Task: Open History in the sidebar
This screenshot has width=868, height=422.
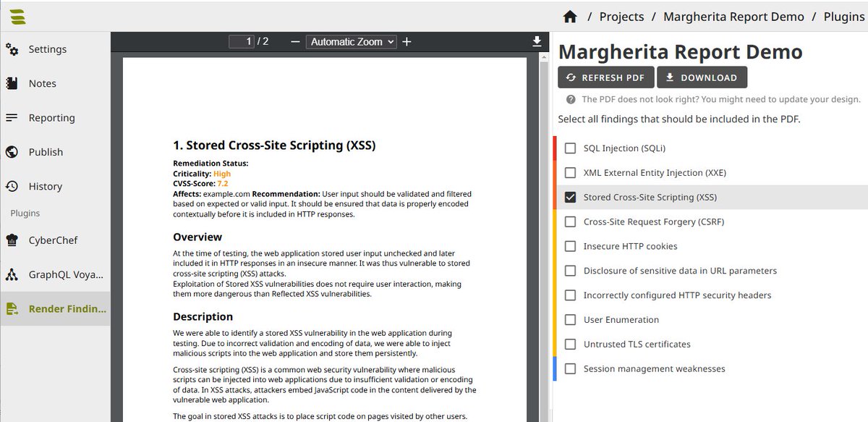Action: point(55,186)
